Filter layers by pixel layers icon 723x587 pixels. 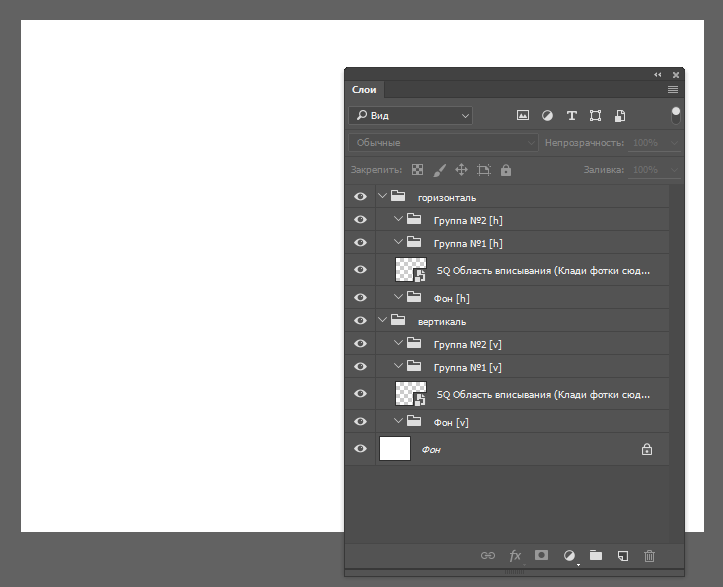[x=522, y=115]
